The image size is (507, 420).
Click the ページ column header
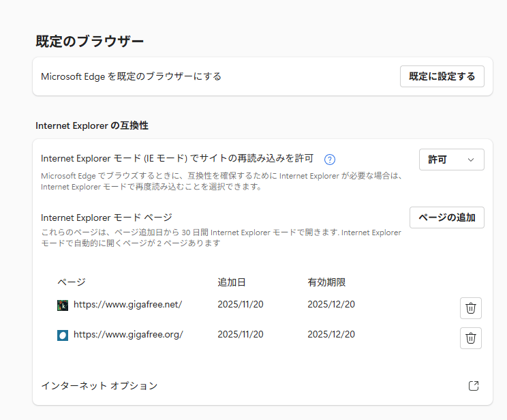[71, 282]
